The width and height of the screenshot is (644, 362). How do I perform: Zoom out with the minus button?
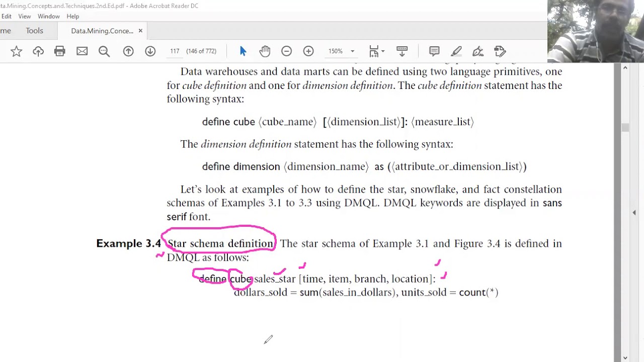coord(286,51)
